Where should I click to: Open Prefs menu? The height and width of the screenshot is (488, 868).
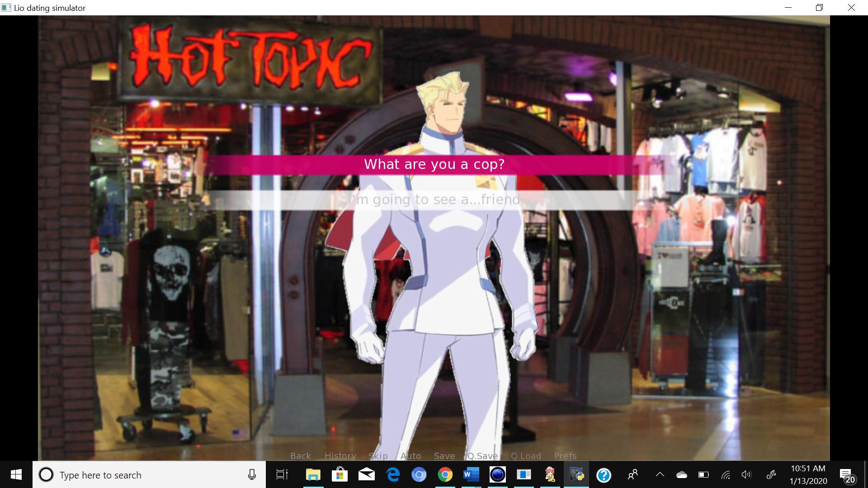(565, 456)
